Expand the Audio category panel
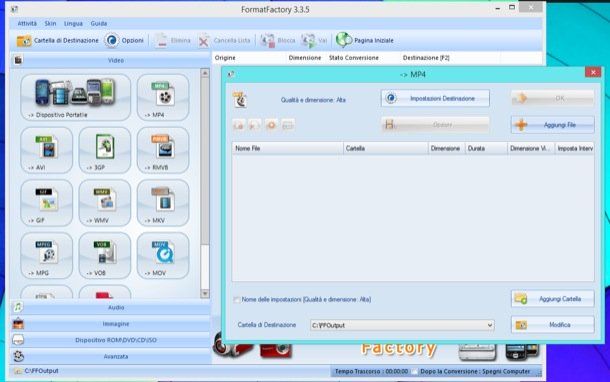Viewport: 610px width, 382px height. point(110,307)
